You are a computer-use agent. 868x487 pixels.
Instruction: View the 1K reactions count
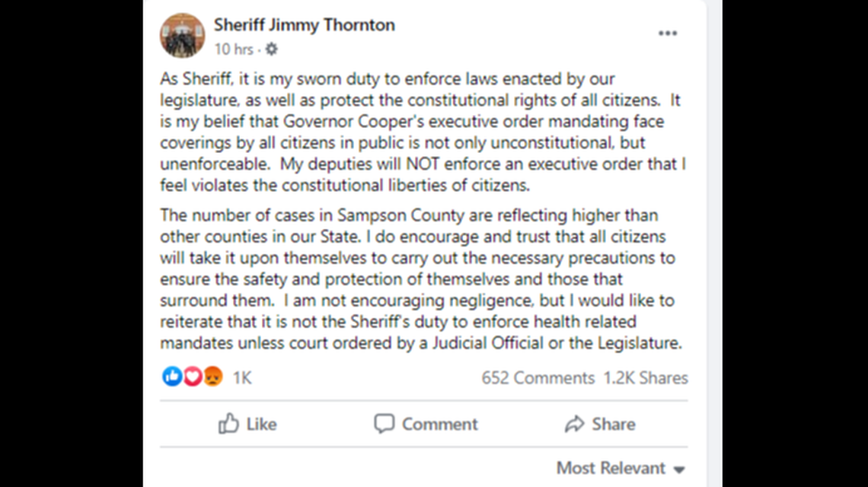[x=242, y=377]
